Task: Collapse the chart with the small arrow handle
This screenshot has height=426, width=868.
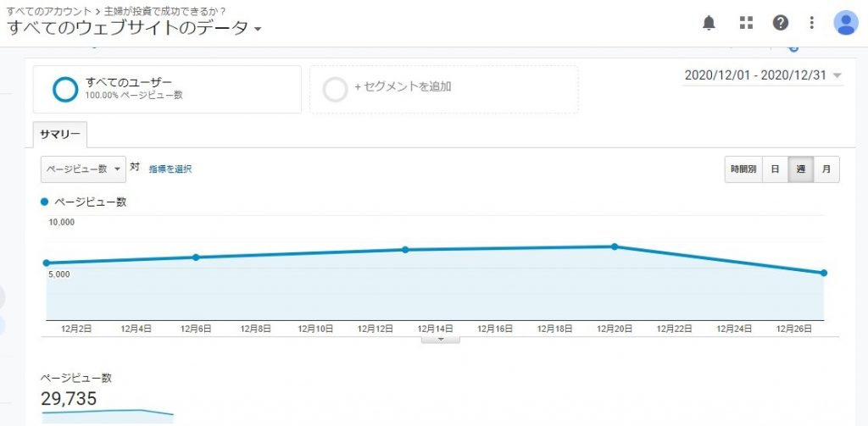Action: point(440,339)
